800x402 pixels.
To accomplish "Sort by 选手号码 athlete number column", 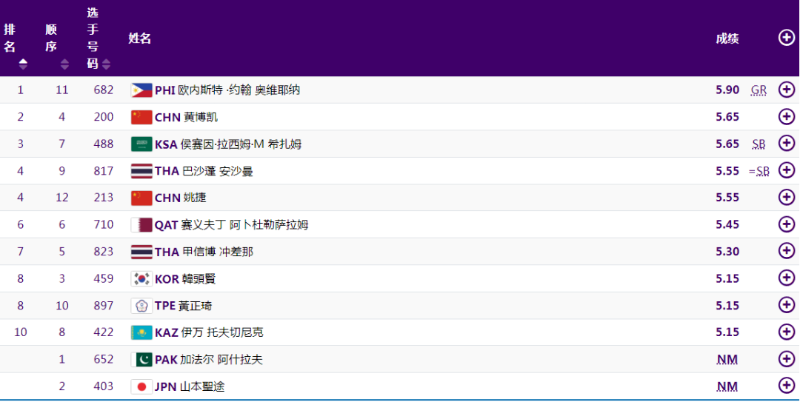I will pos(92,64).
